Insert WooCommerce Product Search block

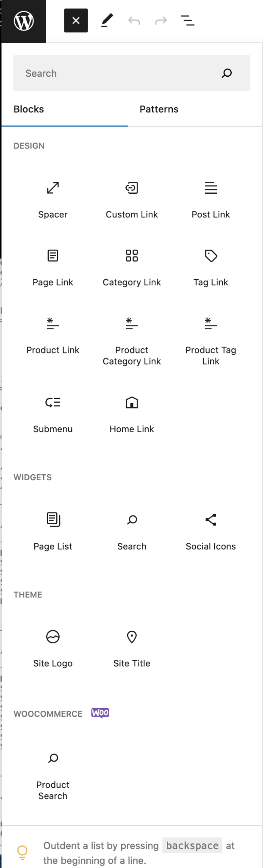coord(53,776)
